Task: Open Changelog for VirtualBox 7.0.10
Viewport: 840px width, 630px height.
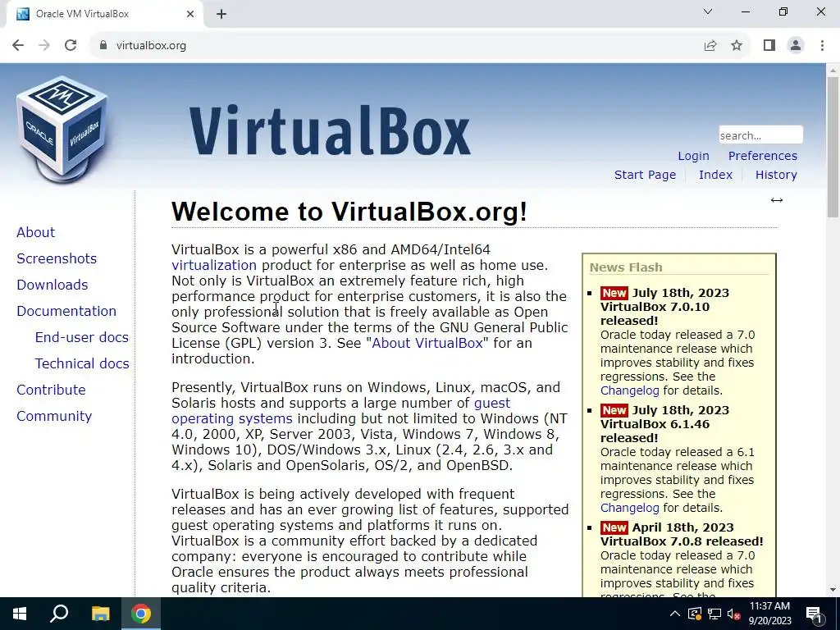Action: (629, 390)
